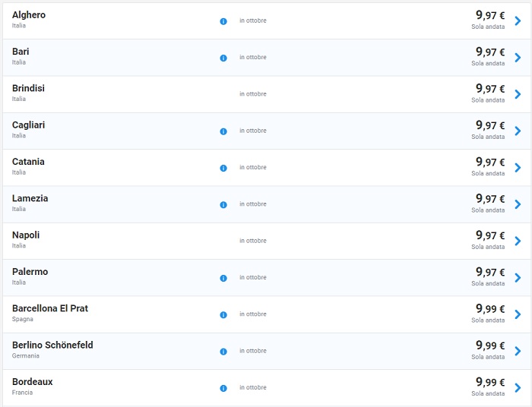Open the Brindisi flight with its chevron
The image size is (532, 407).
(x=518, y=94)
